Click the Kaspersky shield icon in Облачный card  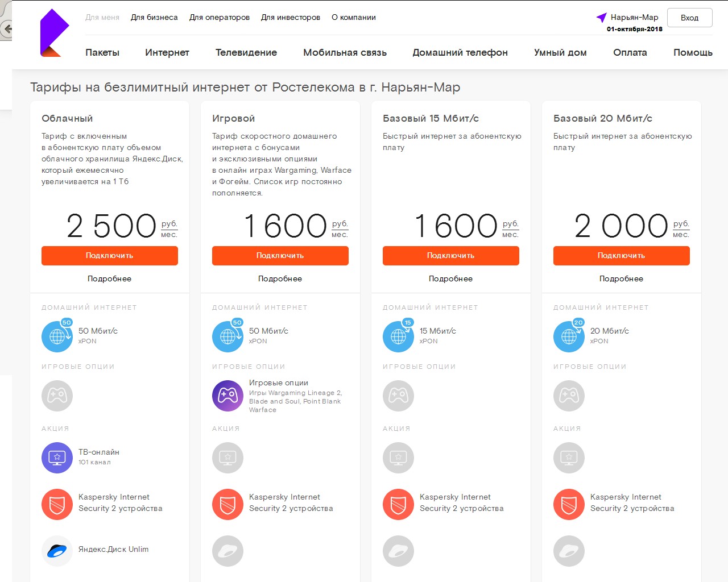pyautogui.click(x=57, y=504)
